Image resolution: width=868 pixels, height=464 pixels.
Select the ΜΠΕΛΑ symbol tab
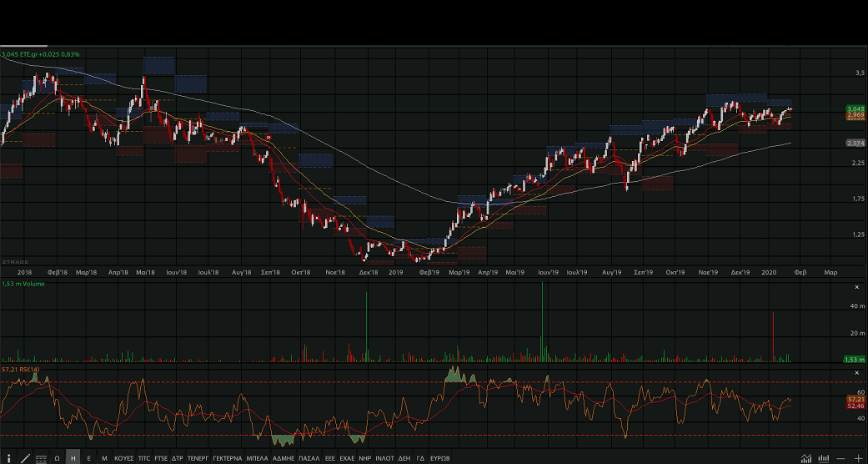(x=257, y=458)
